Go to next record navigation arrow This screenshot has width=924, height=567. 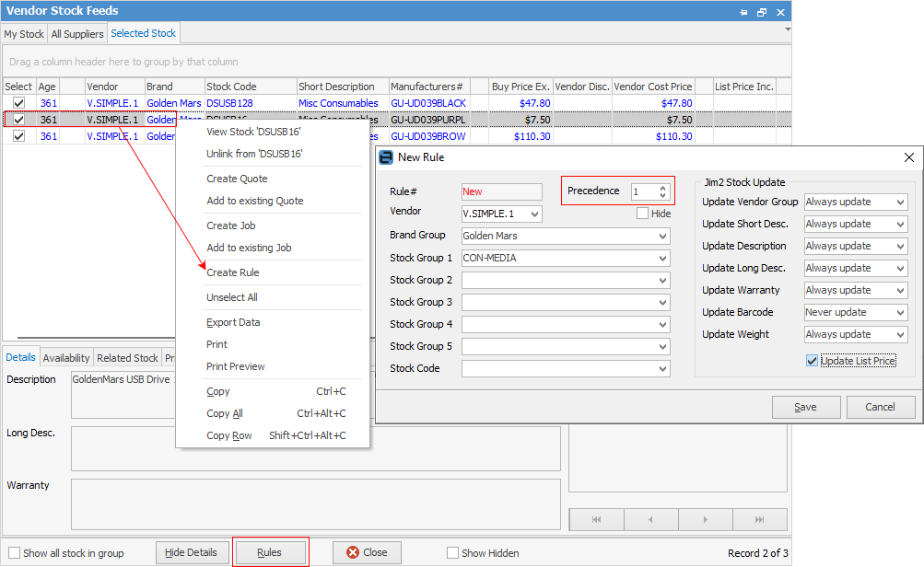[704, 520]
